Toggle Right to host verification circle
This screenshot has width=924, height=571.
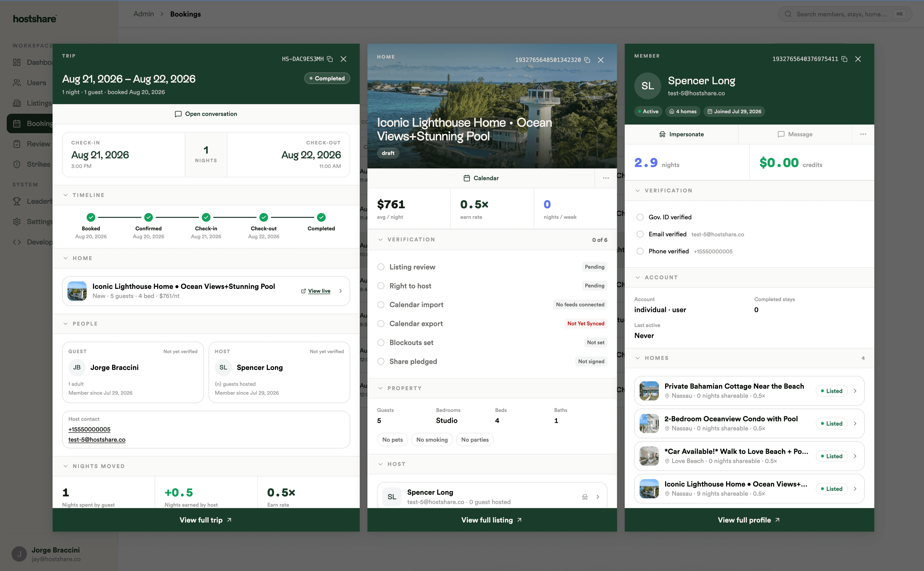point(381,286)
